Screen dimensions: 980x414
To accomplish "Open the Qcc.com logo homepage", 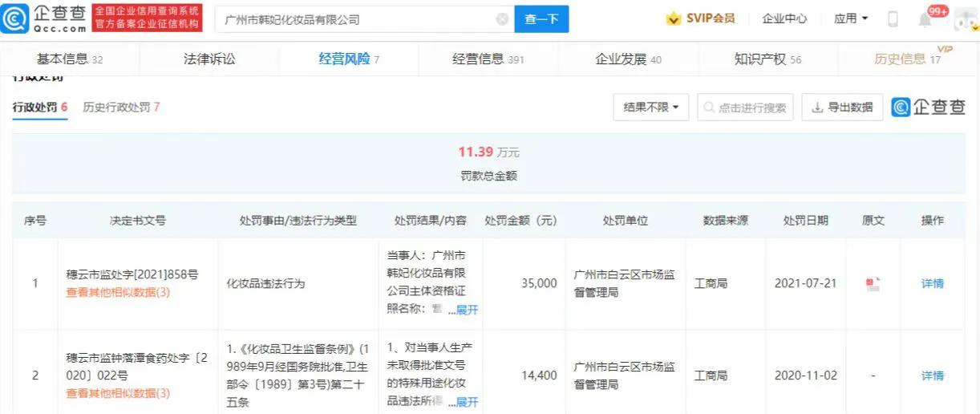I will pos(45,18).
